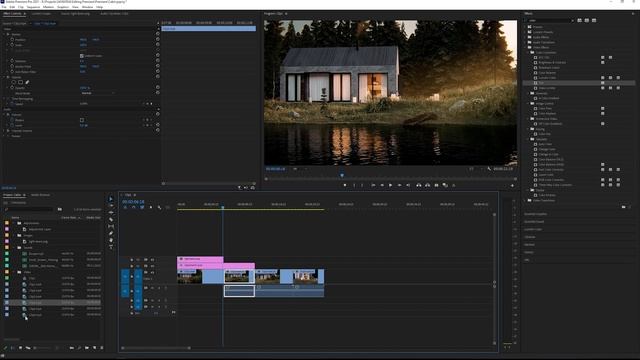Click the timeline horizontal zoom scrollbar
This screenshot has height=360, width=640.
(x=156, y=348)
